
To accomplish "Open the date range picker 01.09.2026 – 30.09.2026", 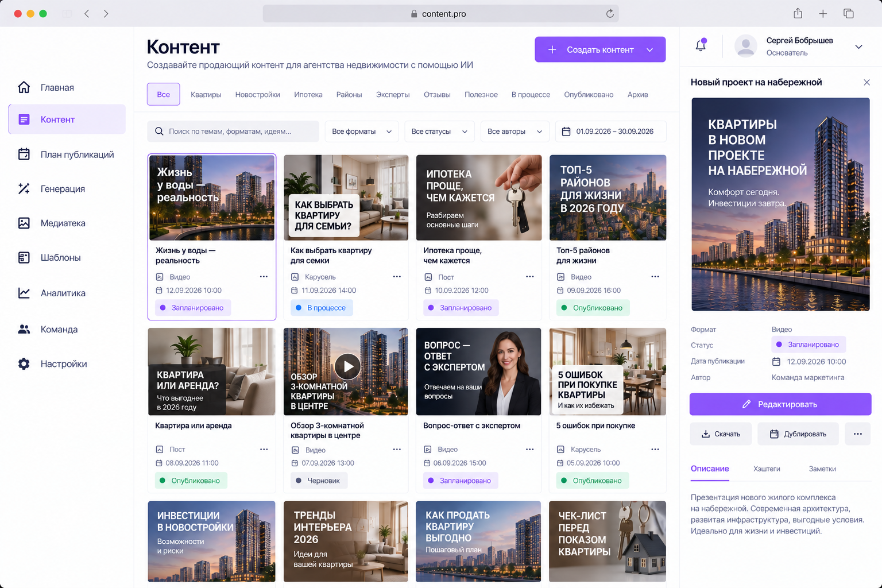I will tap(611, 131).
